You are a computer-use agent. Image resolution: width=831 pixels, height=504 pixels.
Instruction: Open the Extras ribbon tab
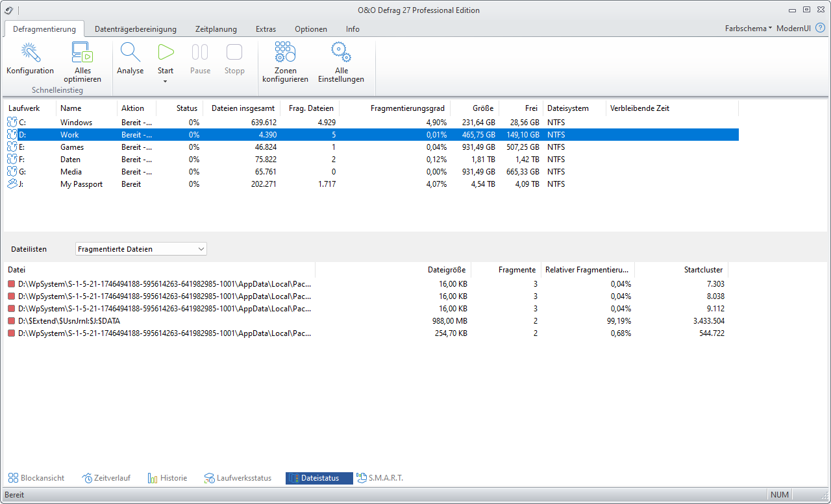tap(266, 29)
